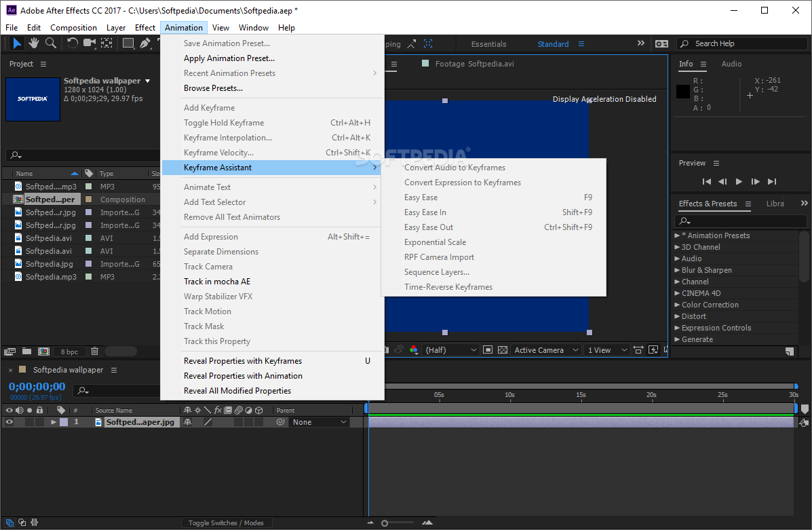The height and width of the screenshot is (530, 812).
Task: Open the Effects & Presets panel menu
Action: tap(748, 204)
